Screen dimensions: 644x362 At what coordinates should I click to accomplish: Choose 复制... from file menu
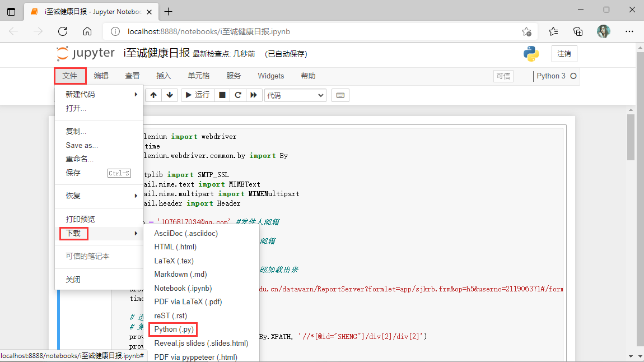pyautogui.click(x=99, y=132)
